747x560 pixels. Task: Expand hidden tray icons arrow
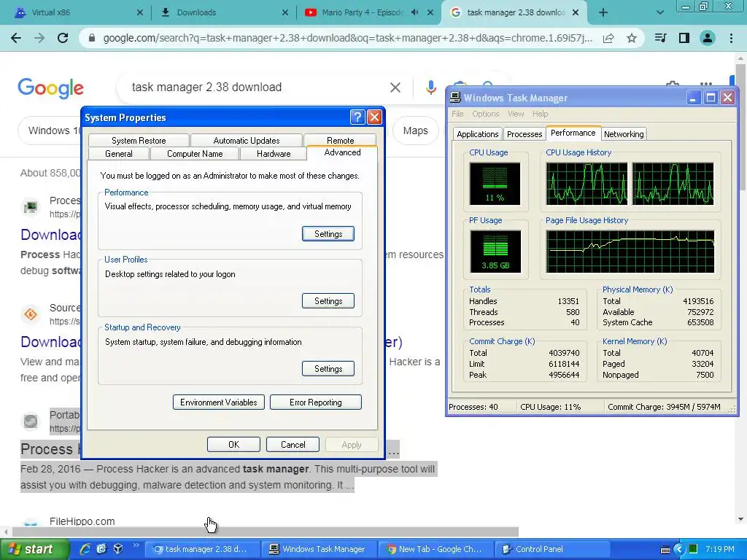coord(679,550)
